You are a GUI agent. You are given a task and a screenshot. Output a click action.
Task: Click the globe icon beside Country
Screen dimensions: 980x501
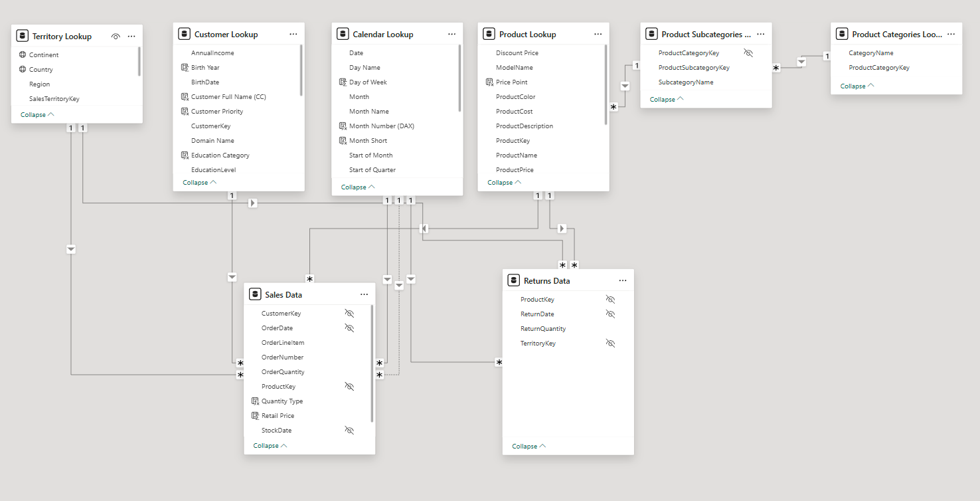21,69
